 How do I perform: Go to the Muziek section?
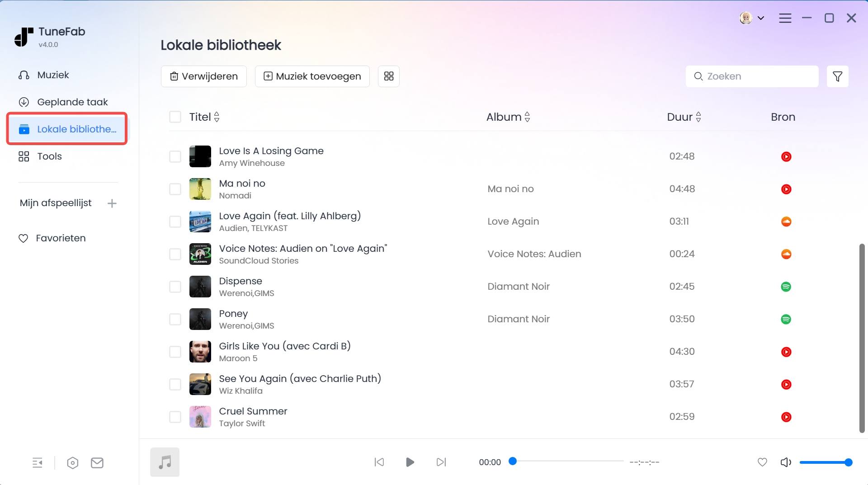click(53, 75)
